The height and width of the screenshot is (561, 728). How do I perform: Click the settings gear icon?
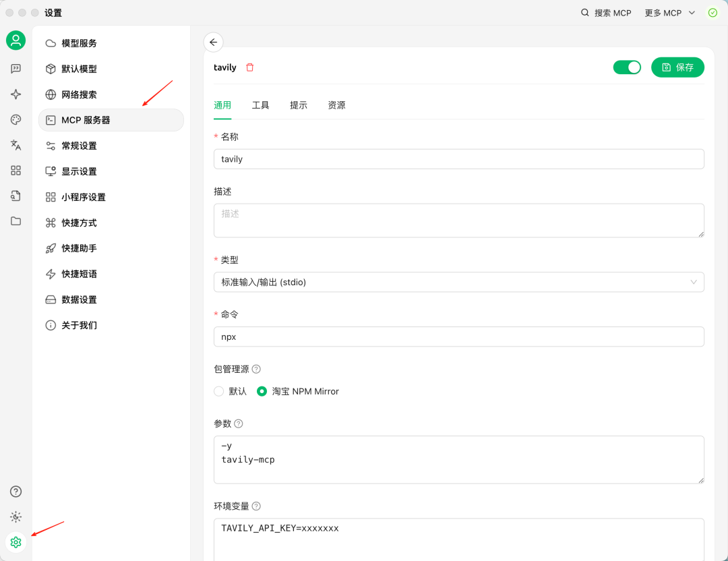pos(16,542)
